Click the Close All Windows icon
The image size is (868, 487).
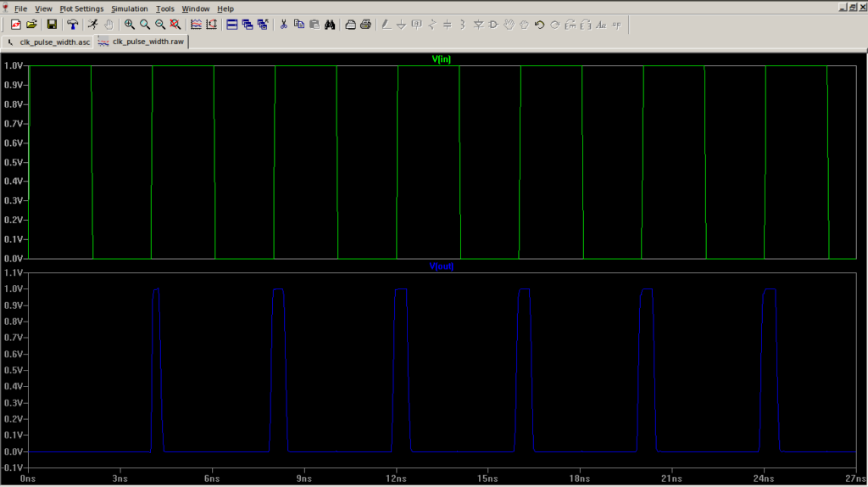[x=263, y=25]
